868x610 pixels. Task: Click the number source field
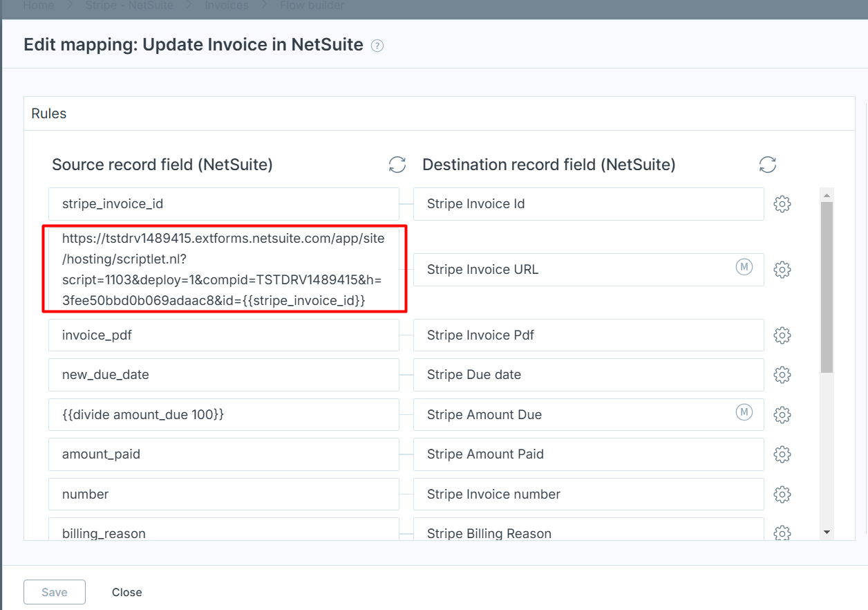[x=224, y=495]
